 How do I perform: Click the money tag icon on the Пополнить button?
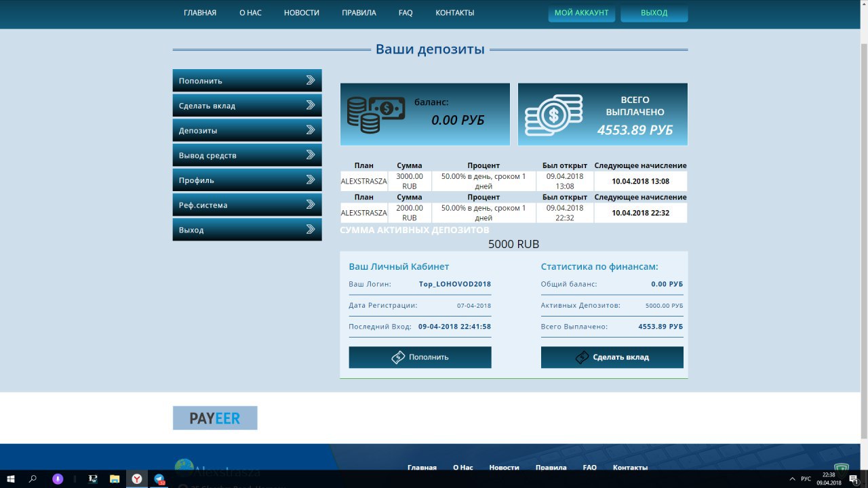(398, 357)
